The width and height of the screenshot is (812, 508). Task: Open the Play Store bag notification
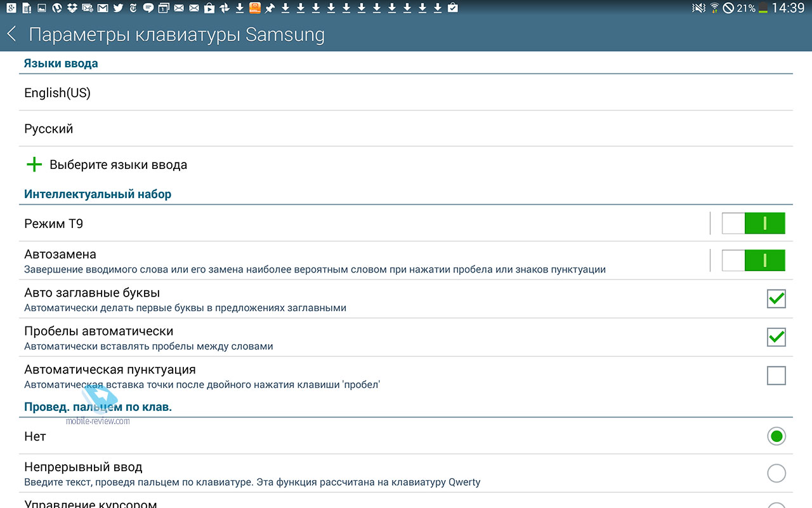(x=209, y=8)
